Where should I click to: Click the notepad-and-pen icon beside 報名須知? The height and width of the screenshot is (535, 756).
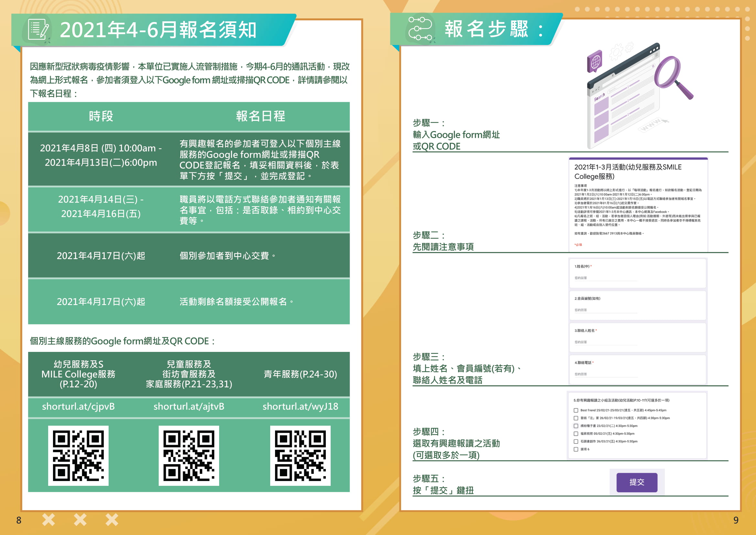point(38,30)
